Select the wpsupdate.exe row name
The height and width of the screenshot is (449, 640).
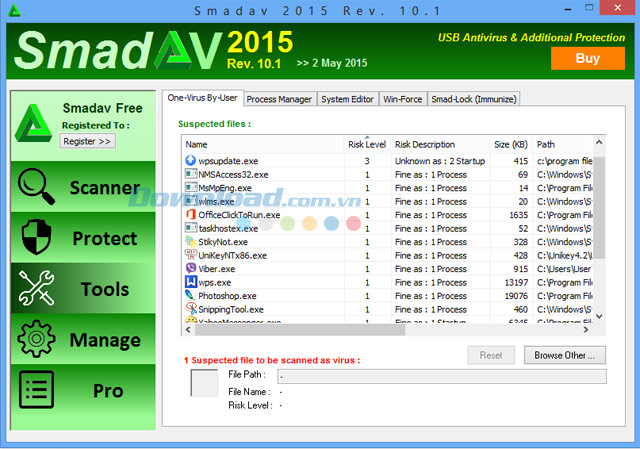coord(228,161)
